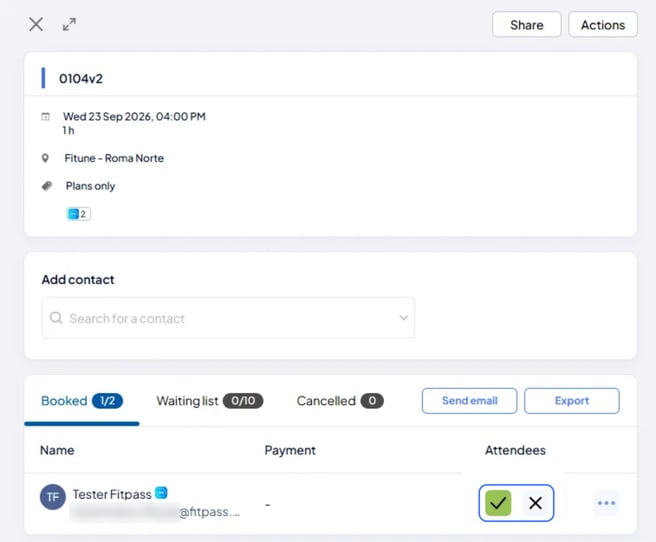The width and height of the screenshot is (656, 542).
Task: Click the date Wed 23 Sep 2026, 04:00 PM
Action: coord(134,116)
